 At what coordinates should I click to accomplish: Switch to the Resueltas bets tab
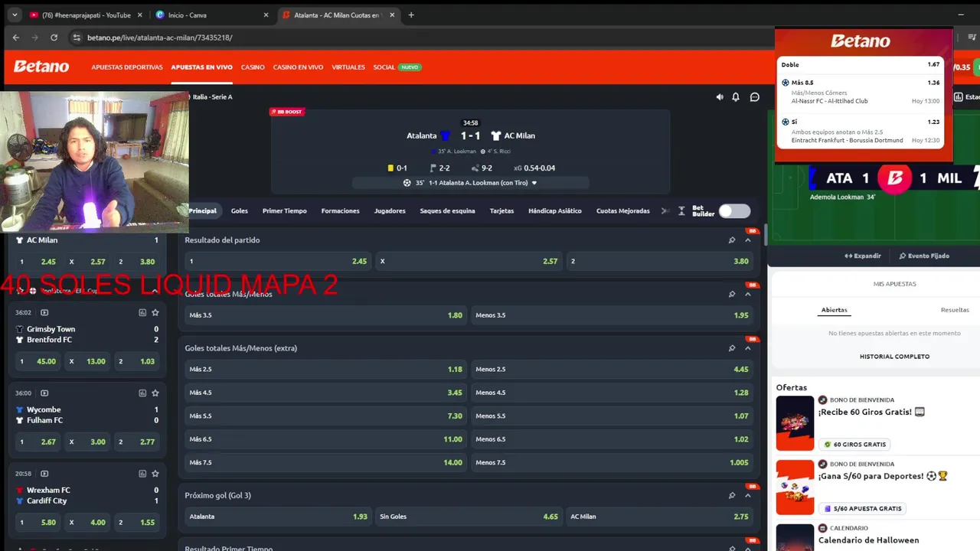(x=955, y=310)
